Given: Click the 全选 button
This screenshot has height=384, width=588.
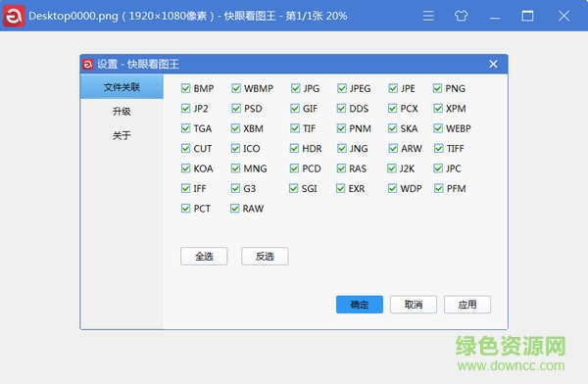Looking at the screenshot, I should coord(204,256).
